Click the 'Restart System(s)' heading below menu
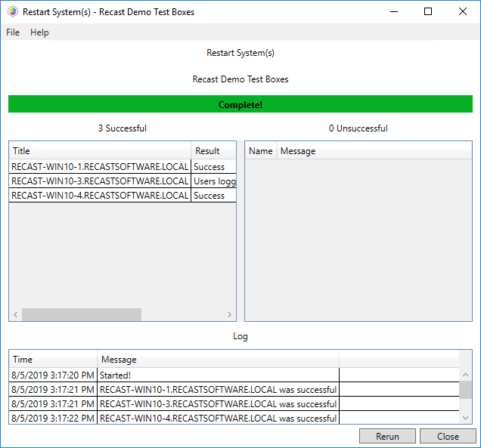 [240, 53]
